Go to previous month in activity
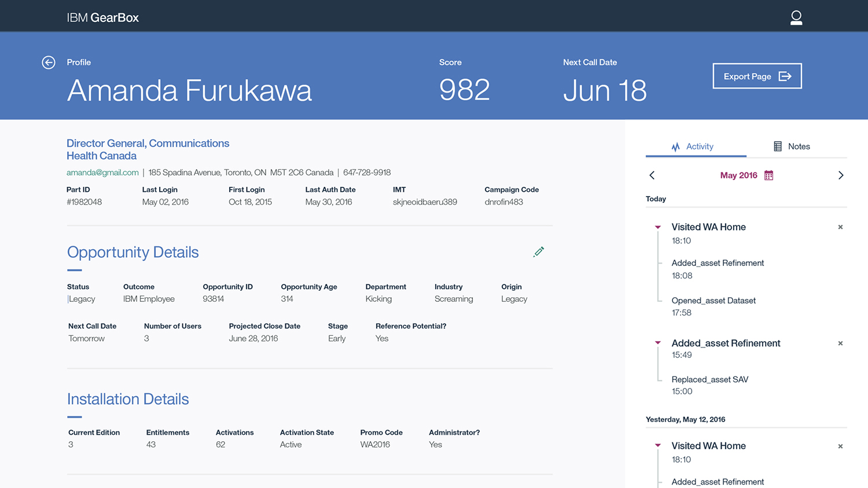Viewport: 868px width, 488px height. pyautogui.click(x=652, y=175)
